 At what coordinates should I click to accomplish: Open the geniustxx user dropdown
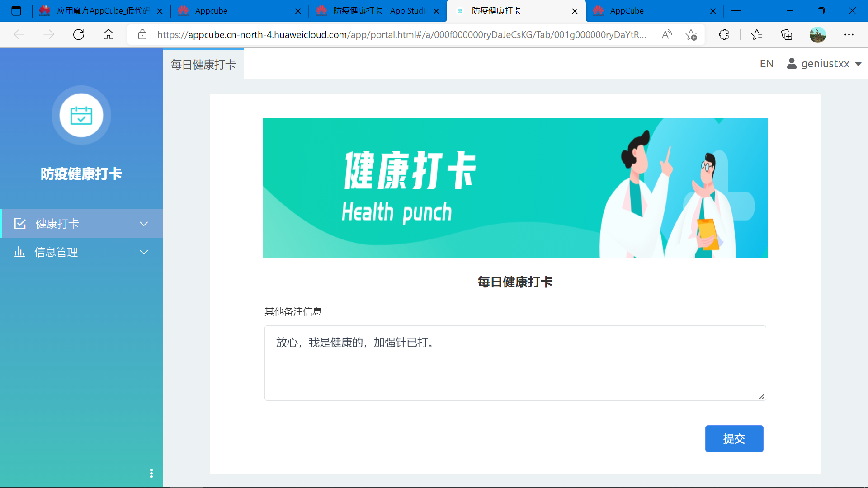tap(825, 64)
